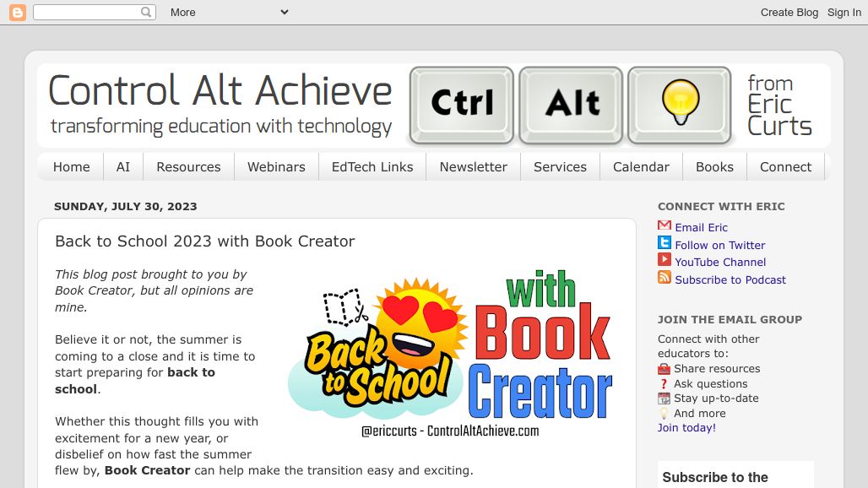Click the Twitter icon beside Follow on Twitter

click(665, 243)
